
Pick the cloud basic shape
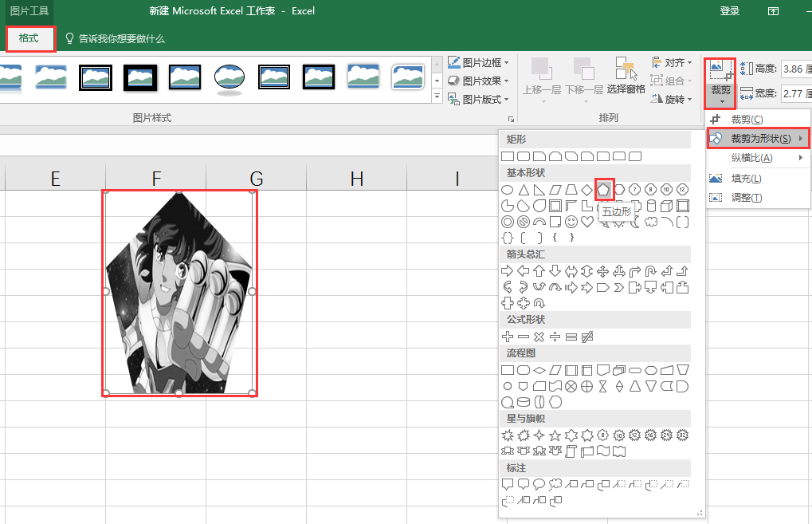pos(651,222)
